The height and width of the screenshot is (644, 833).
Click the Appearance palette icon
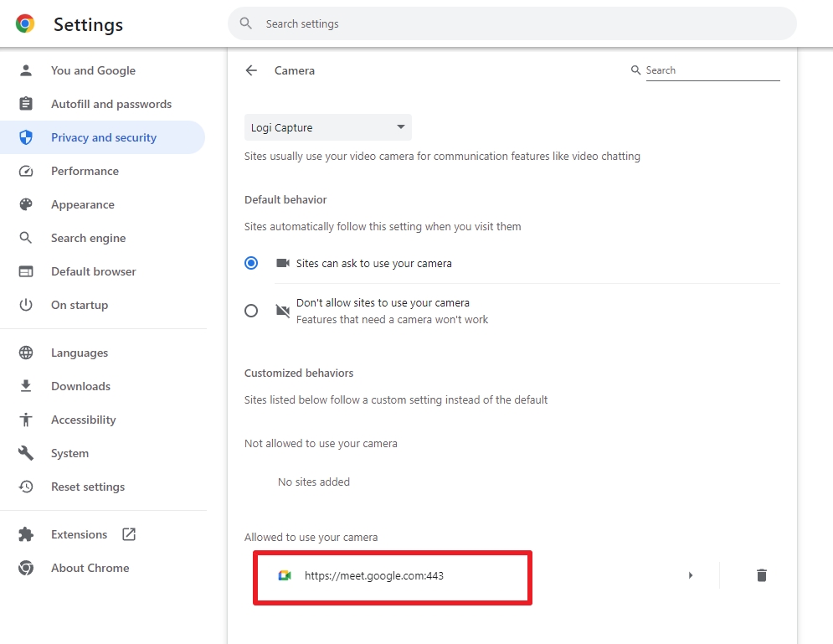click(x=25, y=204)
